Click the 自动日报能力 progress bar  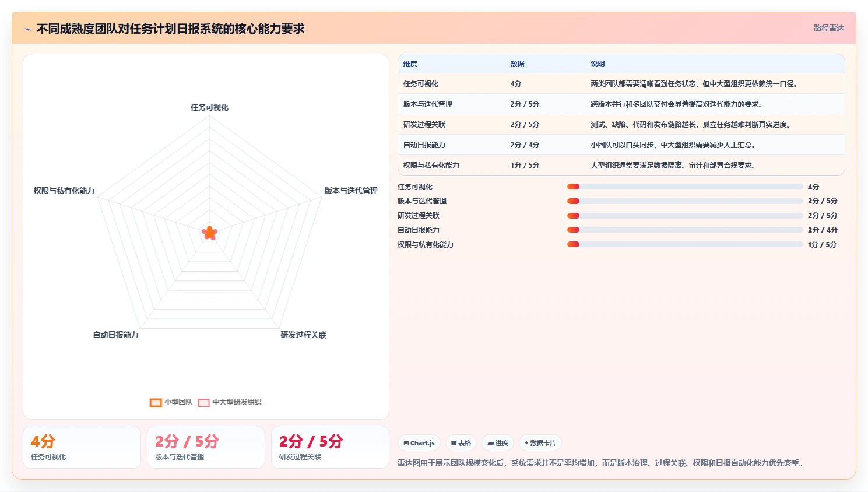point(685,230)
